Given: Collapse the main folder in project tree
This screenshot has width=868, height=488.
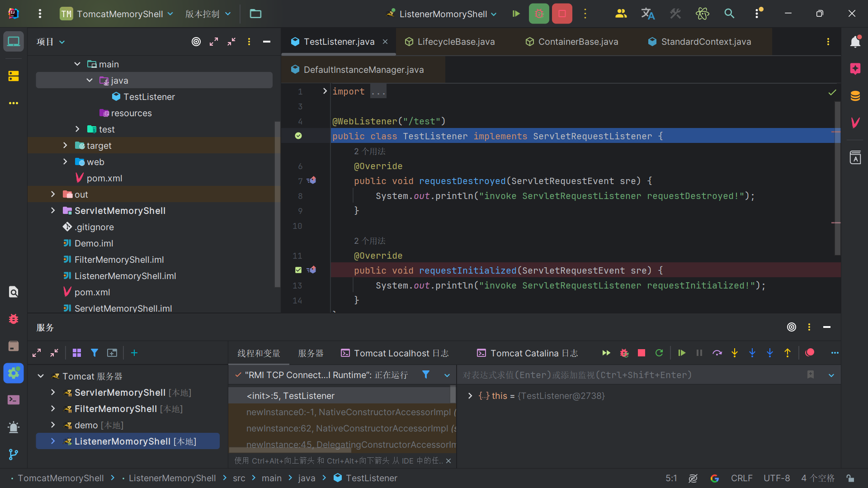Looking at the screenshot, I should 77,64.
